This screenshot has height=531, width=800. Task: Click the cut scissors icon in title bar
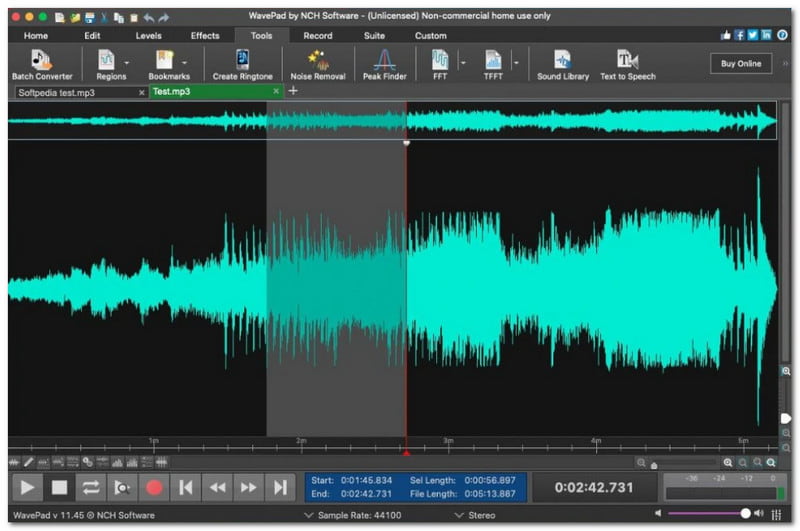click(104, 17)
